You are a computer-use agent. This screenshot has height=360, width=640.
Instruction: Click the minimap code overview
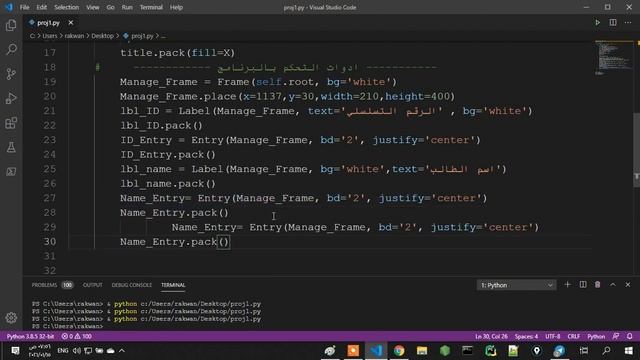(613, 57)
